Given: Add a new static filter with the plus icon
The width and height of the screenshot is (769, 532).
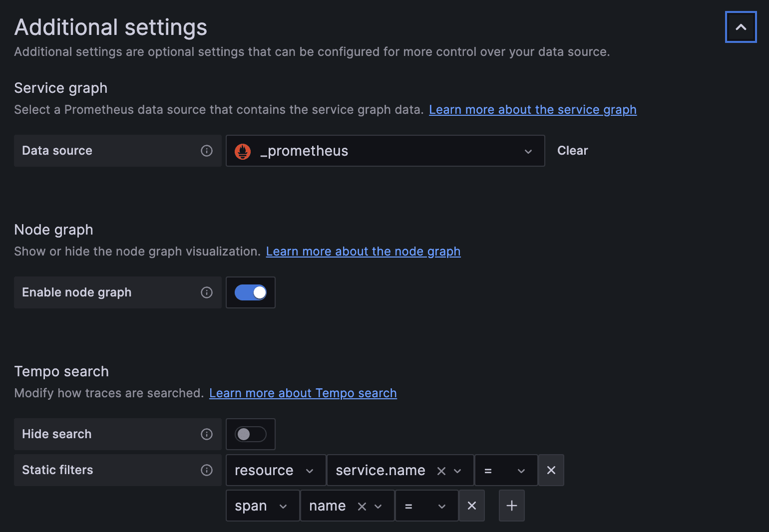Looking at the screenshot, I should (x=511, y=506).
